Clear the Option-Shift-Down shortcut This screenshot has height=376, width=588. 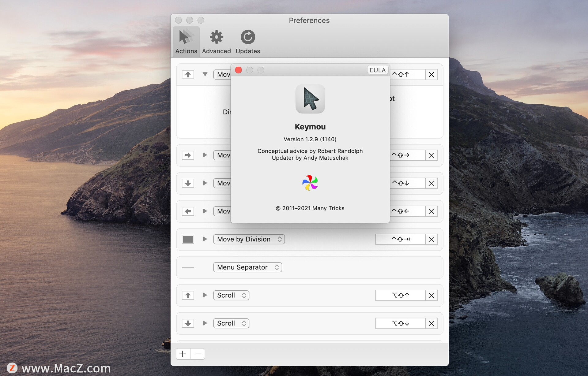click(431, 323)
